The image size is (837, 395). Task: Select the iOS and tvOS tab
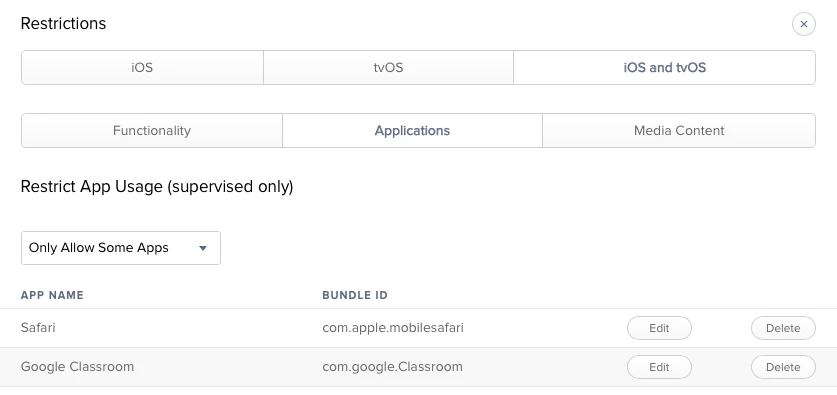pyautogui.click(x=665, y=68)
